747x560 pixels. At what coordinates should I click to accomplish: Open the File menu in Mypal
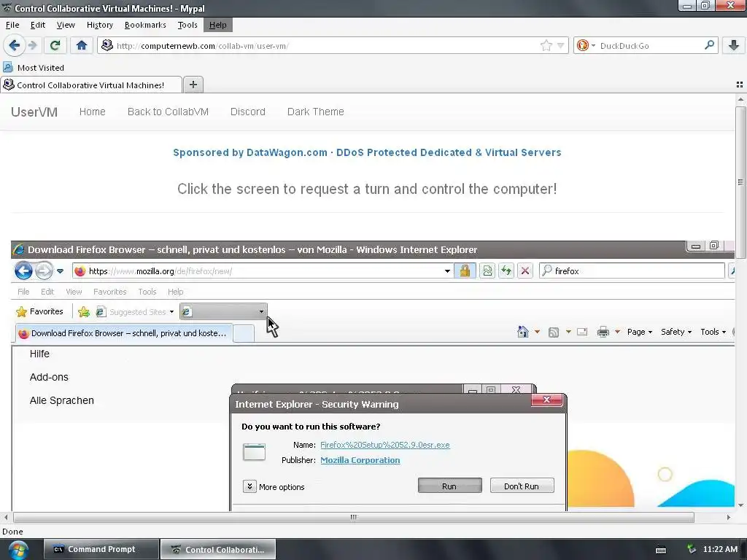tap(12, 25)
